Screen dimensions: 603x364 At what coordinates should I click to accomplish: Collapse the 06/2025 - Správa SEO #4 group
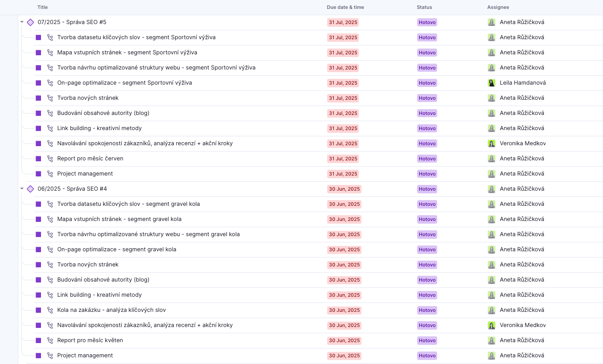pos(22,188)
